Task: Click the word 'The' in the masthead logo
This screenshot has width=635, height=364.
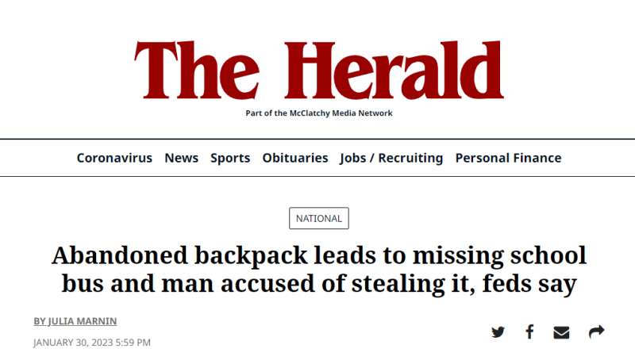Action: pyautogui.click(x=196, y=70)
